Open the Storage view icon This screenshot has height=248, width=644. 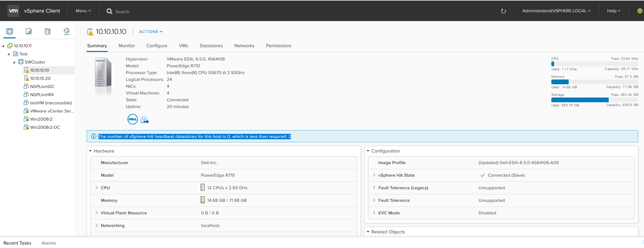pos(48,32)
